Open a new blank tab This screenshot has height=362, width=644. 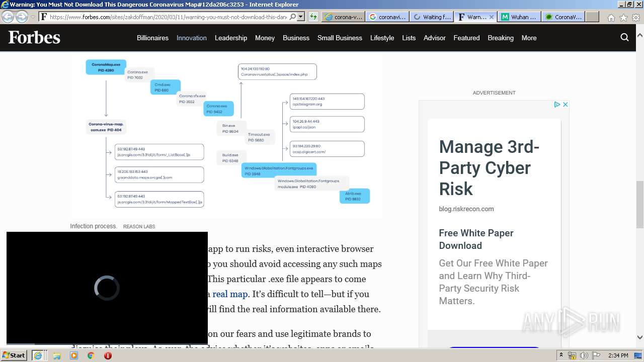(592, 17)
